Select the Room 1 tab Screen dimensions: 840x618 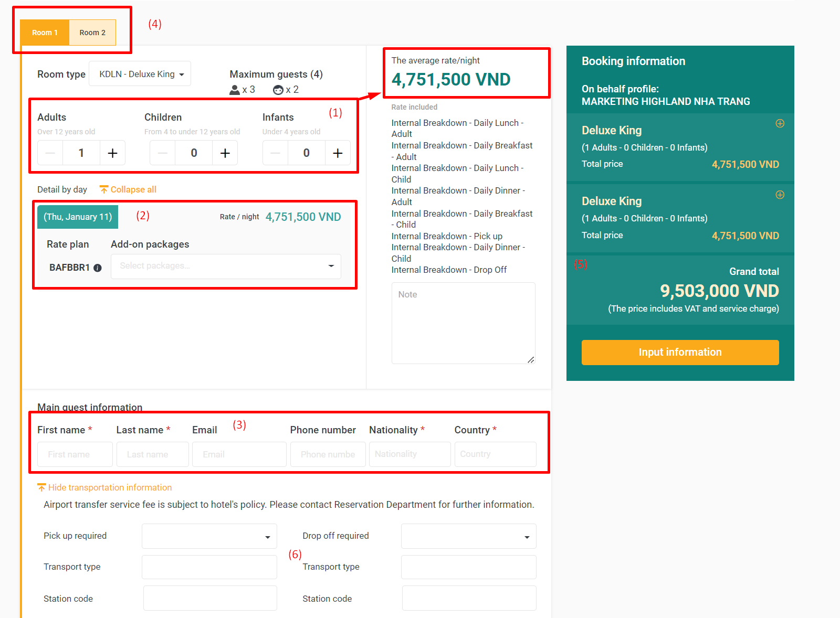tap(45, 33)
